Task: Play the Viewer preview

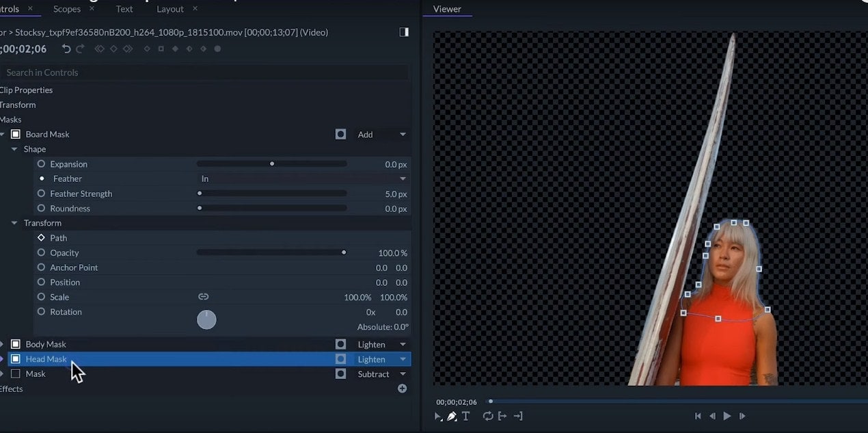Action: [727, 416]
